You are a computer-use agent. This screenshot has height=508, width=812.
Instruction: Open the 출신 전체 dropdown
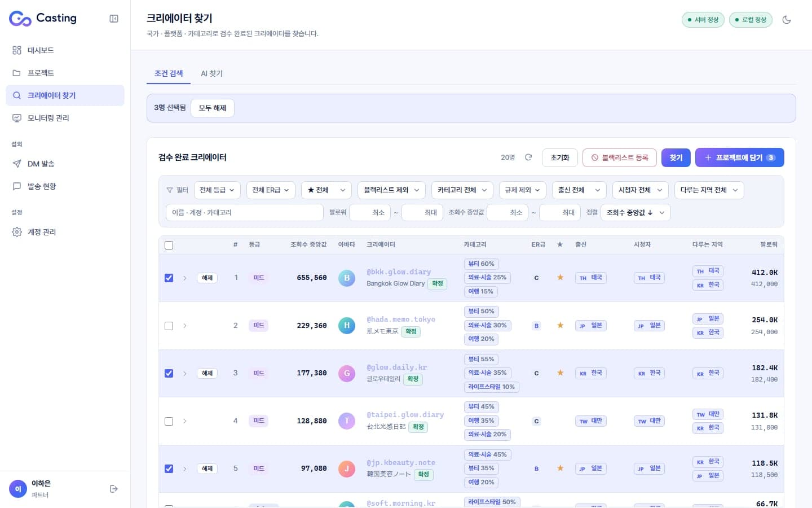tap(579, 190)
